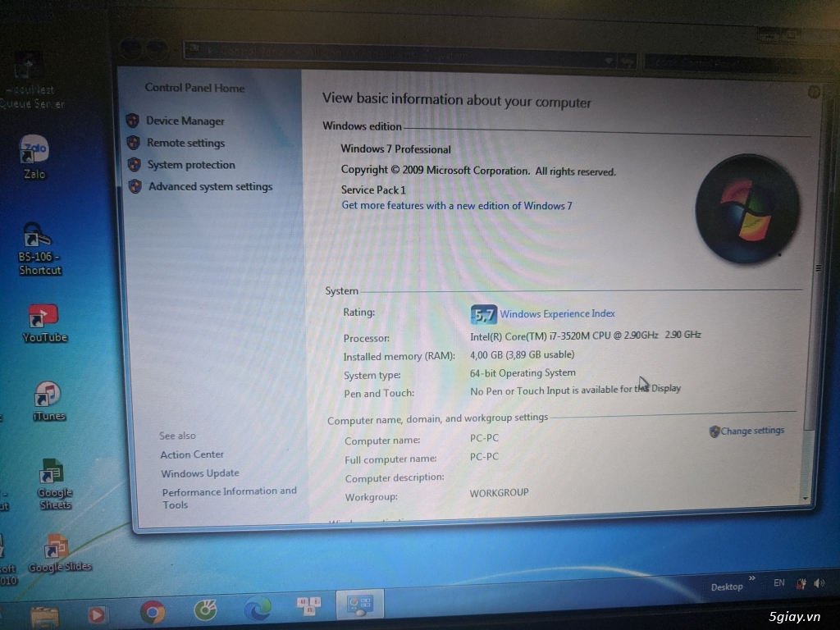
Task: Select the Google Sheets desktop shortcut
Action: point(54,485)
